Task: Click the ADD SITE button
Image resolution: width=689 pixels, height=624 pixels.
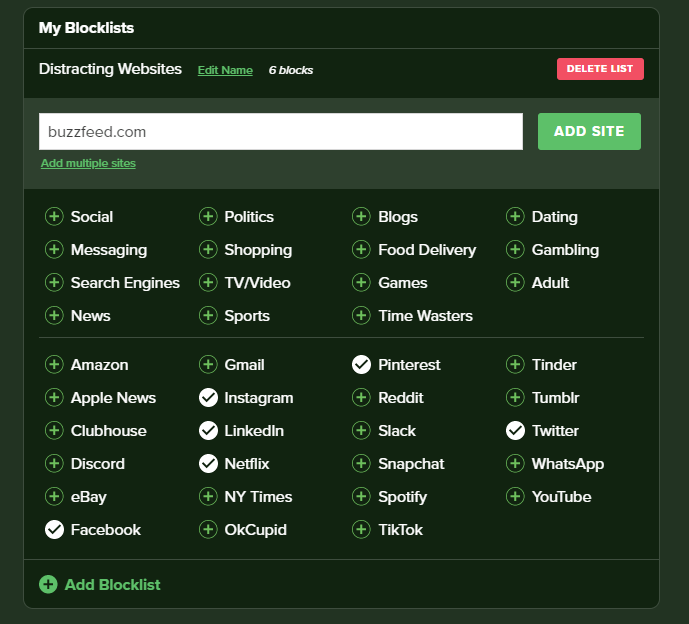Action: click(589, 131)
